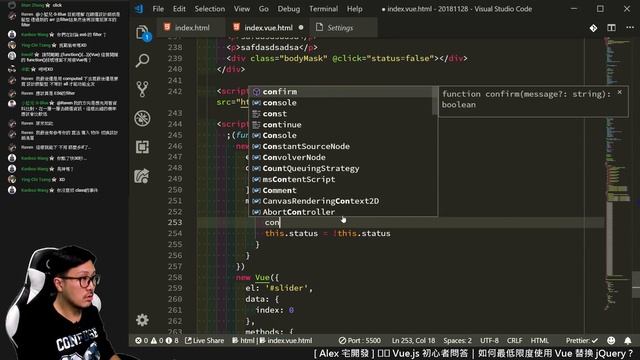Click Ln 253, Col 18 cursor position
Image resolution: width=640 pixels, height=360 pixels.
413,340
